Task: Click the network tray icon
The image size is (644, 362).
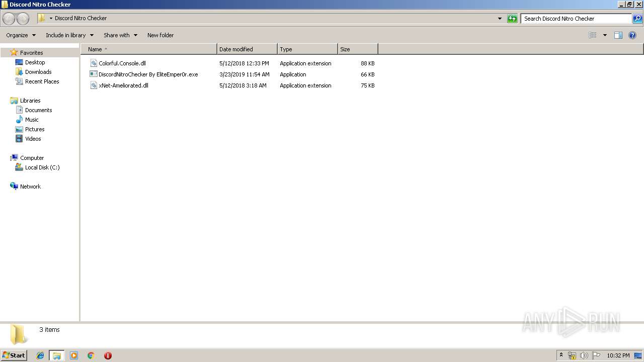Action: point(572,355)
